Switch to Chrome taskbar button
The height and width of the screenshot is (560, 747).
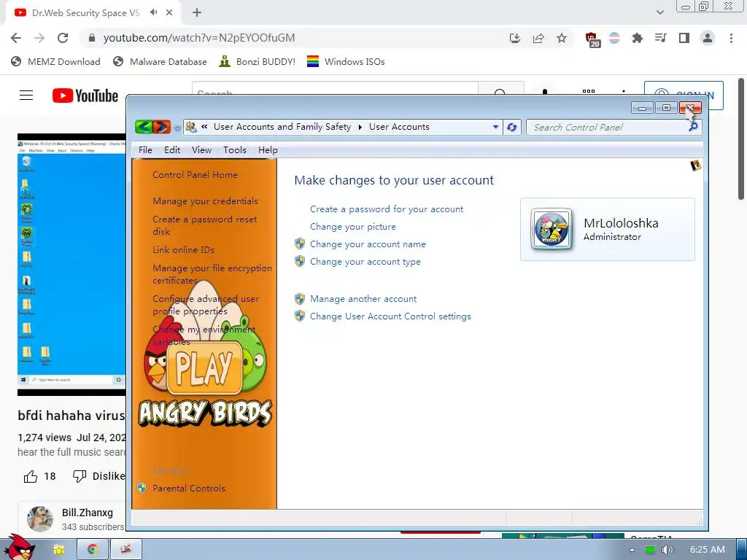[93, 550]
